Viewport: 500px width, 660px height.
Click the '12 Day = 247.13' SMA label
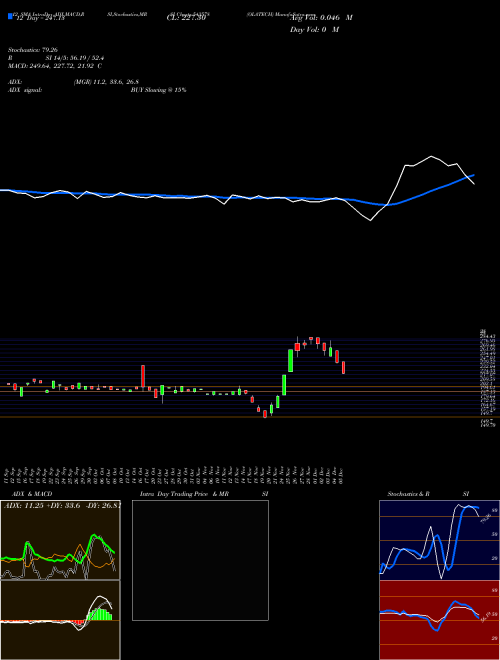(x=39, y=18)
